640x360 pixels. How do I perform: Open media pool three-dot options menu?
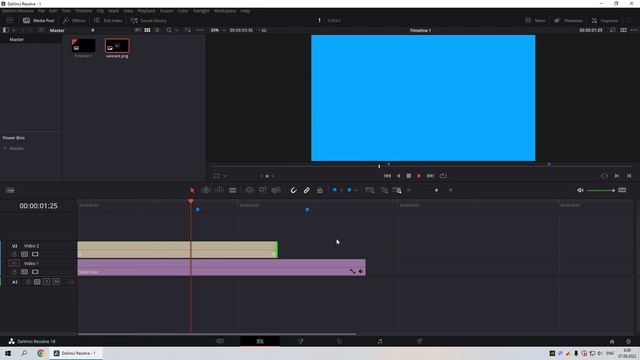pyautogui.click(x=200, y=30)
